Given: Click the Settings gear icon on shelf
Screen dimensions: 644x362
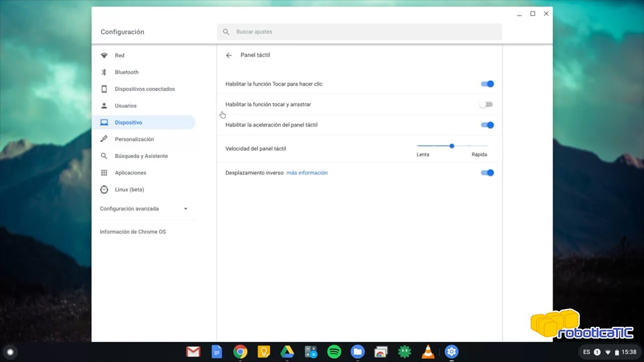Looking at the screenshot, I should pos(452,352).
